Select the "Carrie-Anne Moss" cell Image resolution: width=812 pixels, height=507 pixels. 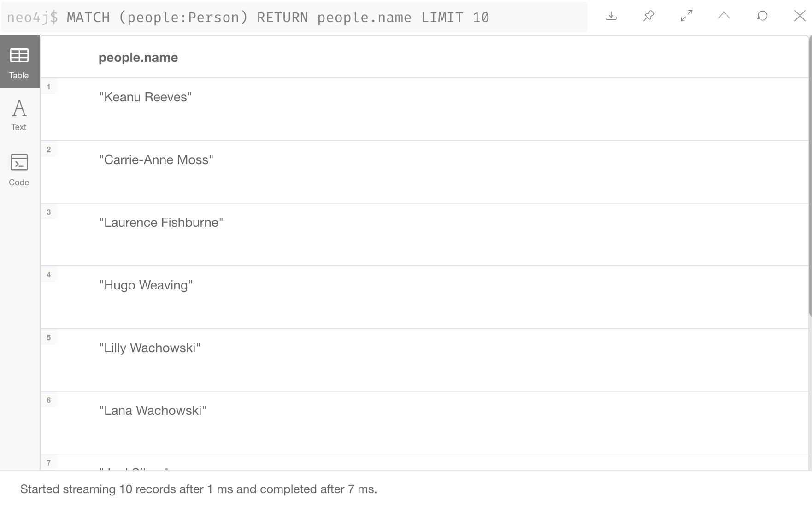pos(156,160)
